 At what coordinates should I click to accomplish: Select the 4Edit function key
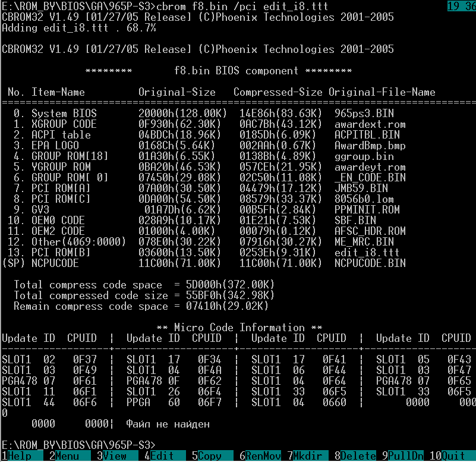click(x=162, y=456)
